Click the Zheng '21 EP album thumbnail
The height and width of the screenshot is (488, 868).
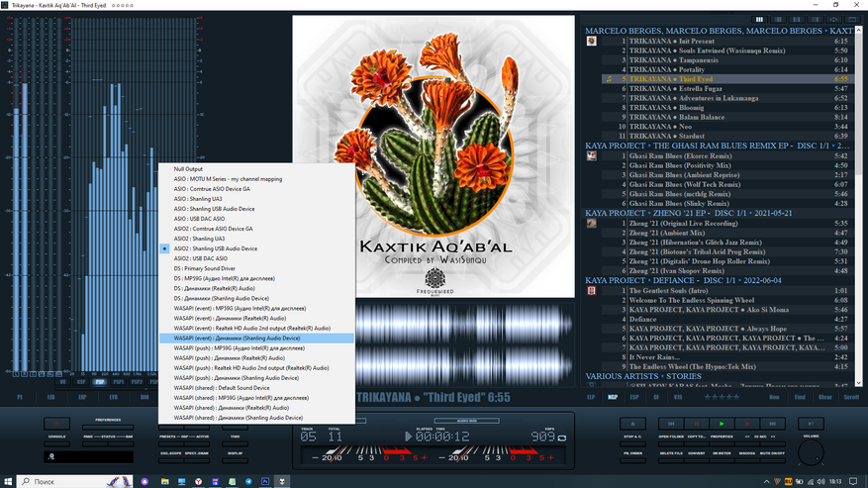click(591, 224)
